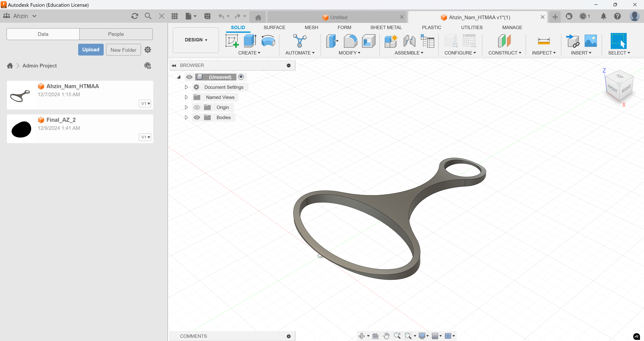
Task: Open the CONSTRUCT menu dropdown
Action: pyautogui.click(x=505, y=53)
